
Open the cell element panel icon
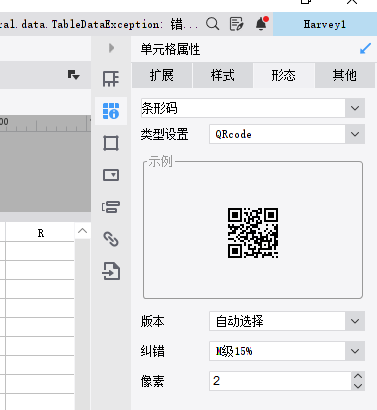111,79
